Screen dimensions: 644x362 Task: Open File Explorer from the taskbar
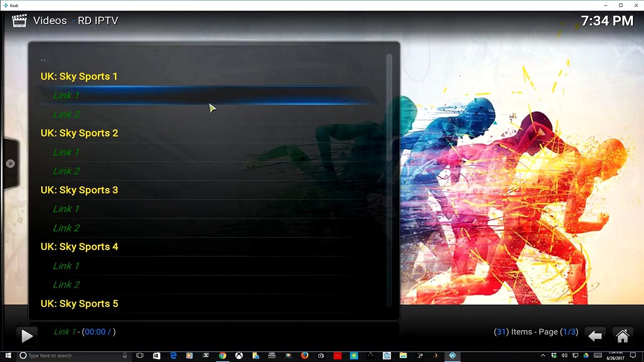click(x=403, y=355)
